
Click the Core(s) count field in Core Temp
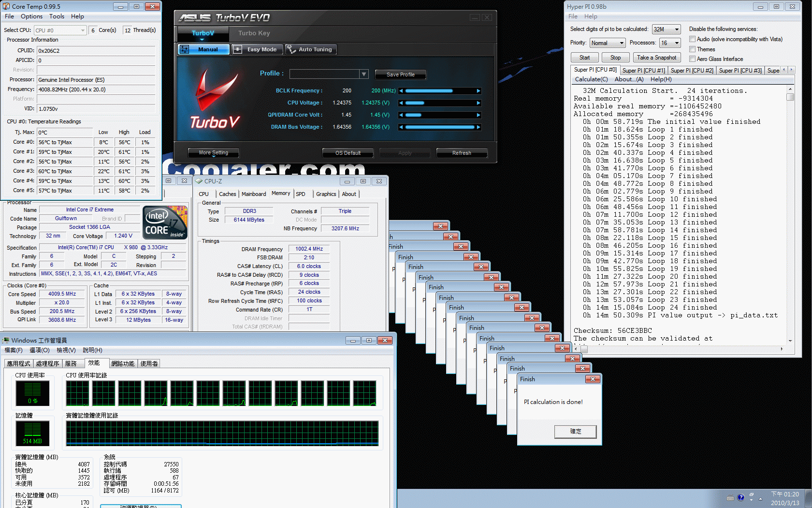tap(93, 30)
